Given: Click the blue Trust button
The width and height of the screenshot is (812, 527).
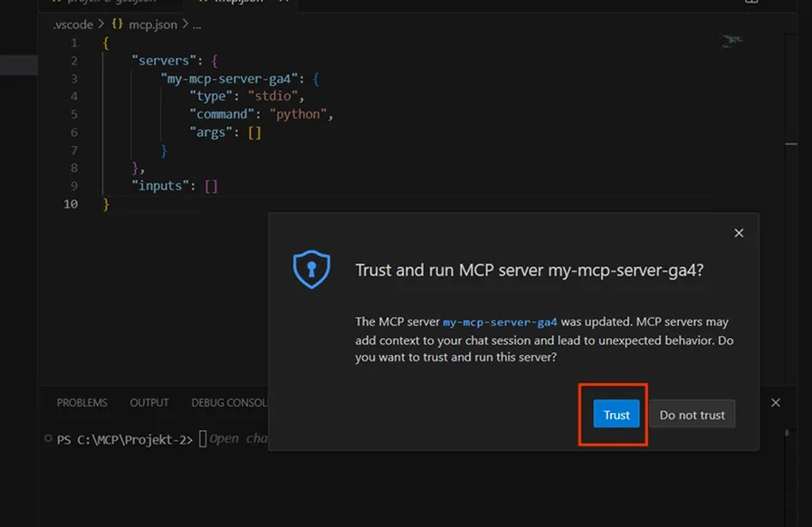Looking at the screenshot, I should click(x=616, y=414).
